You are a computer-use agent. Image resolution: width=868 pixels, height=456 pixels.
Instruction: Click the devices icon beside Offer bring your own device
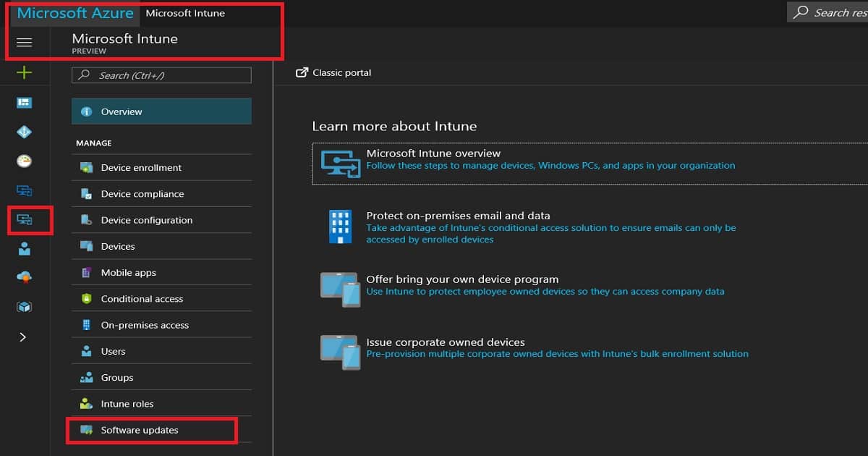tap(340, 290)
